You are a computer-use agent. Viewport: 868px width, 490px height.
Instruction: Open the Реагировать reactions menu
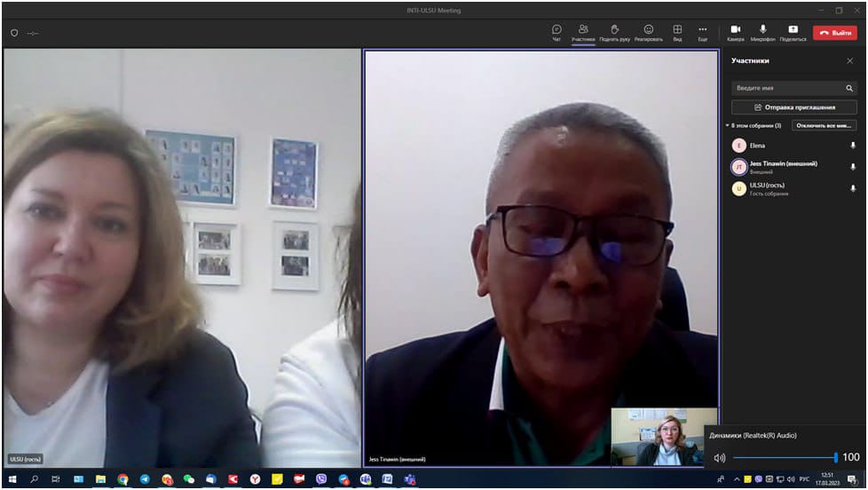[648, 33]
